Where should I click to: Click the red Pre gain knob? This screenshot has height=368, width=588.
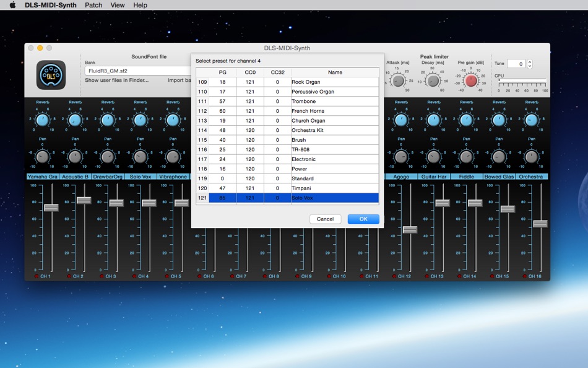tap(470, 81)
